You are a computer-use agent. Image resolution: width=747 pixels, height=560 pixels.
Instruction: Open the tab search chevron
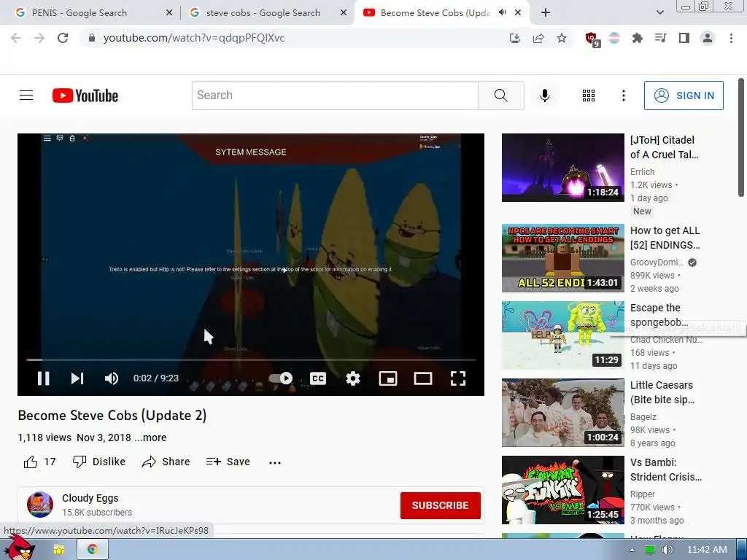tap(659, 13)
